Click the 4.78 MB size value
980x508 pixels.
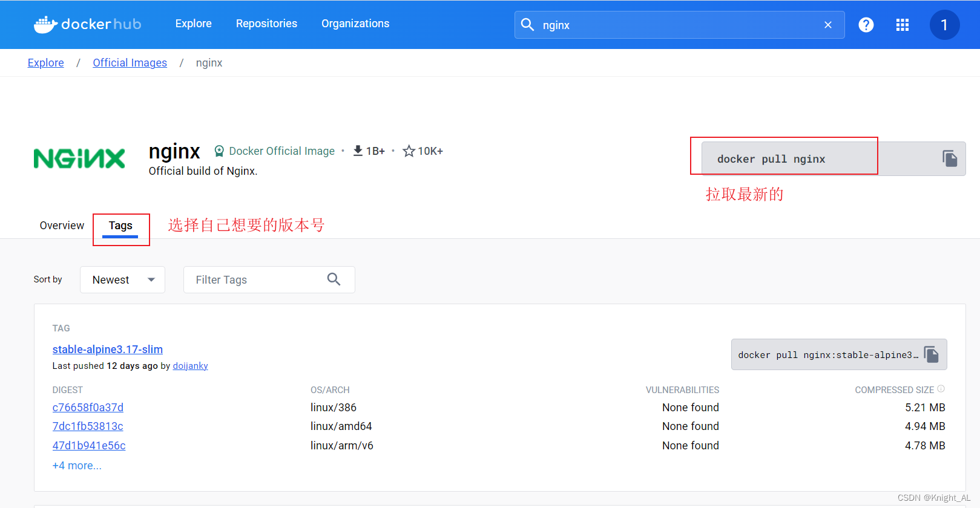[925, 446]
